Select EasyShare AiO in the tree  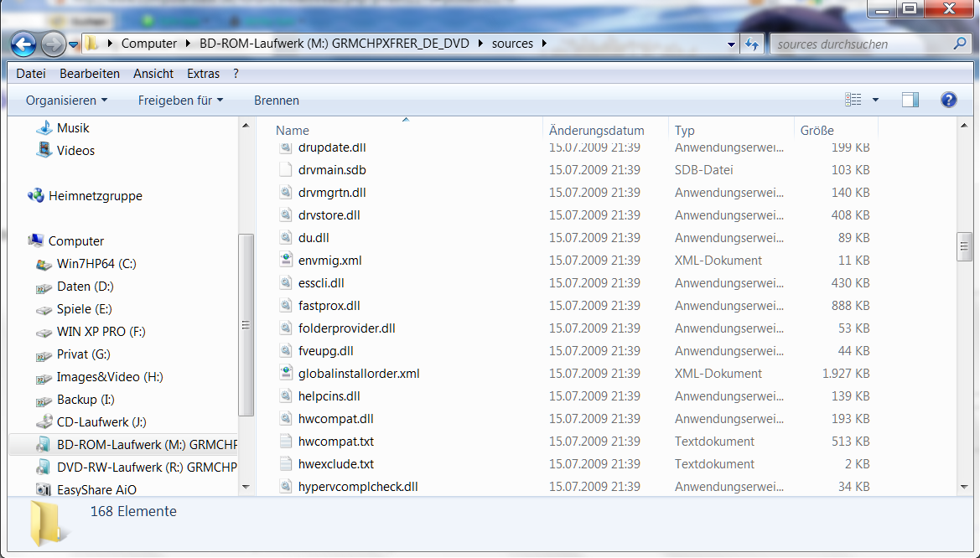coord(96,489)
